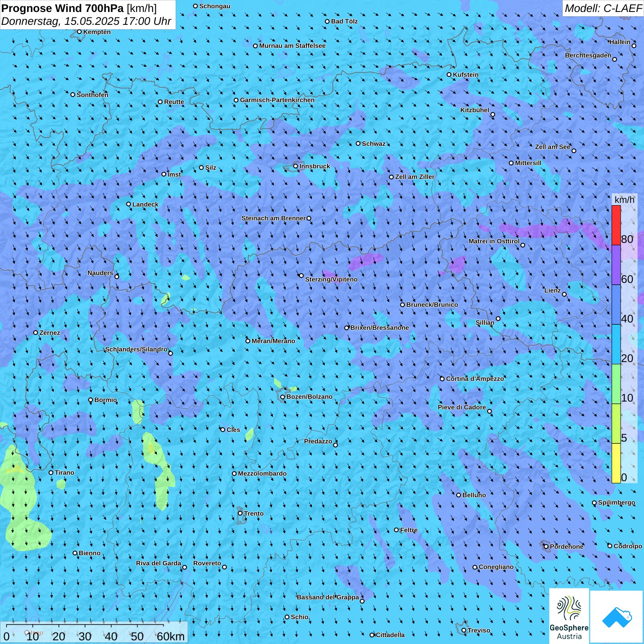Select the Hallein city marker dot
This screenshot has height=644, width=644.
[634, 46]
